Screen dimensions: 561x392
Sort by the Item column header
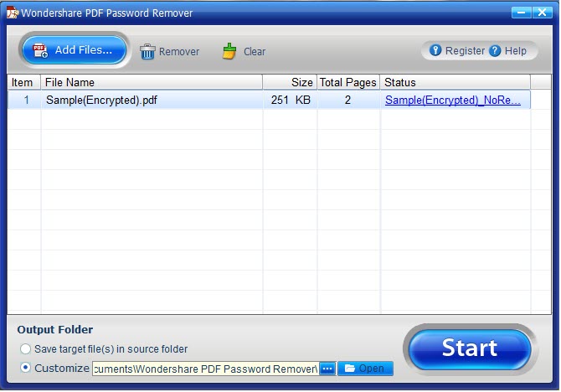[24, 82]
